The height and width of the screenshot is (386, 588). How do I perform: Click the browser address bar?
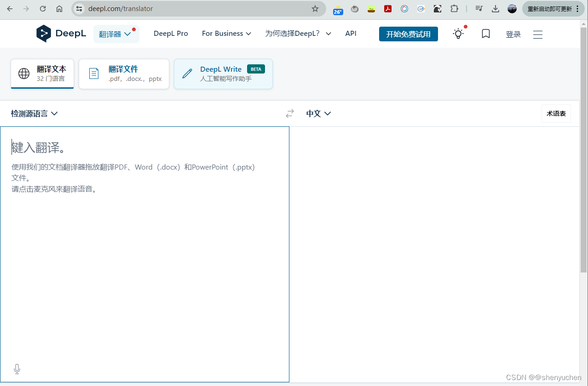(198, 9)
